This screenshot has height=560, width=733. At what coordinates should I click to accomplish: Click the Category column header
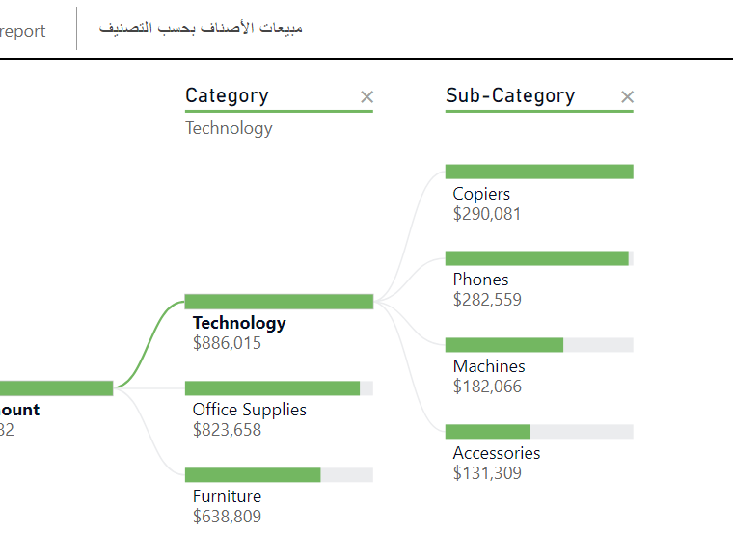coord(227,95)
